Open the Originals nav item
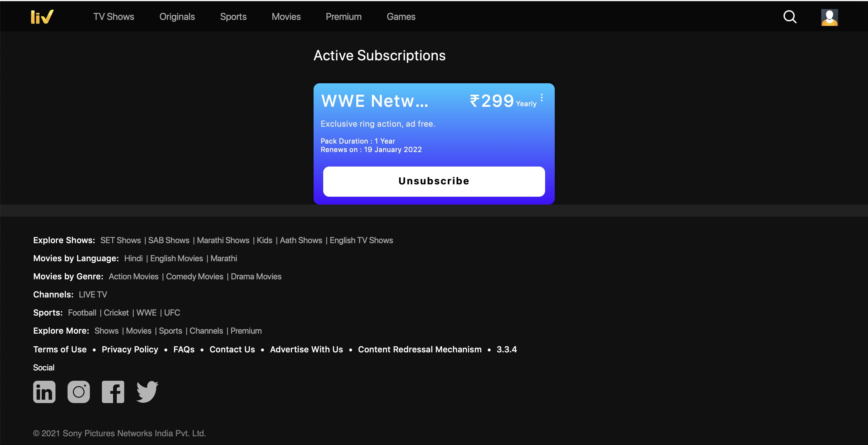This screenshot has height=445, width=868. (x=177, y=17)
